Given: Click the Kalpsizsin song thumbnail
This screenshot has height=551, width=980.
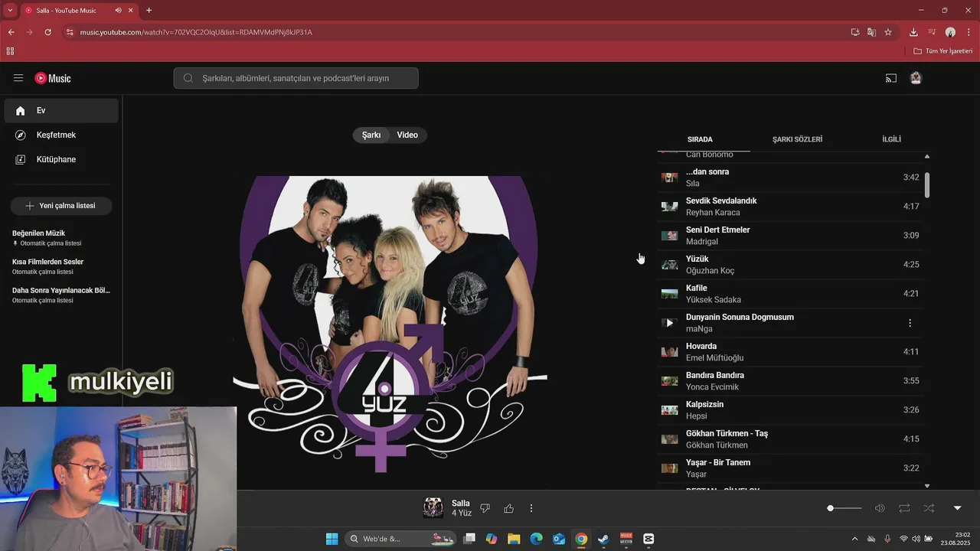Looking at the screenshot, I should (669, 410).
